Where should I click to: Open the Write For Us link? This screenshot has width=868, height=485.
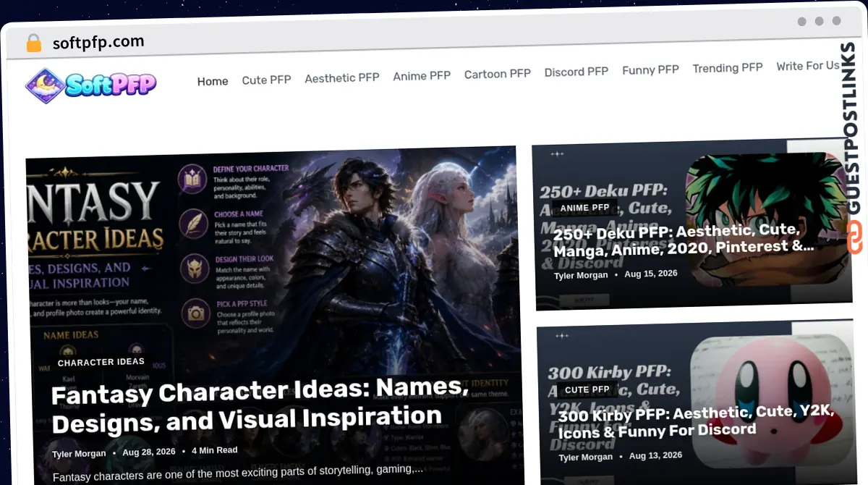(807, 66)
